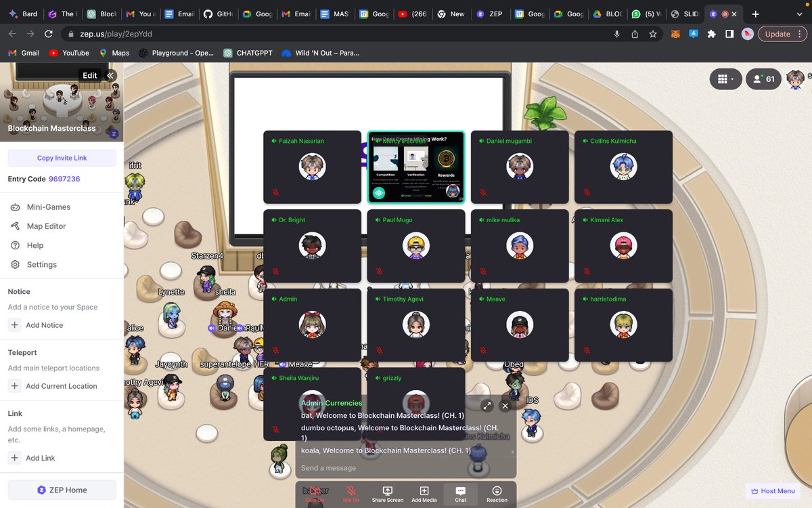Viewport: 812px width, 508px height.
Task: Click Dr. Bright muted mic icon
Action: pos(275,272)
